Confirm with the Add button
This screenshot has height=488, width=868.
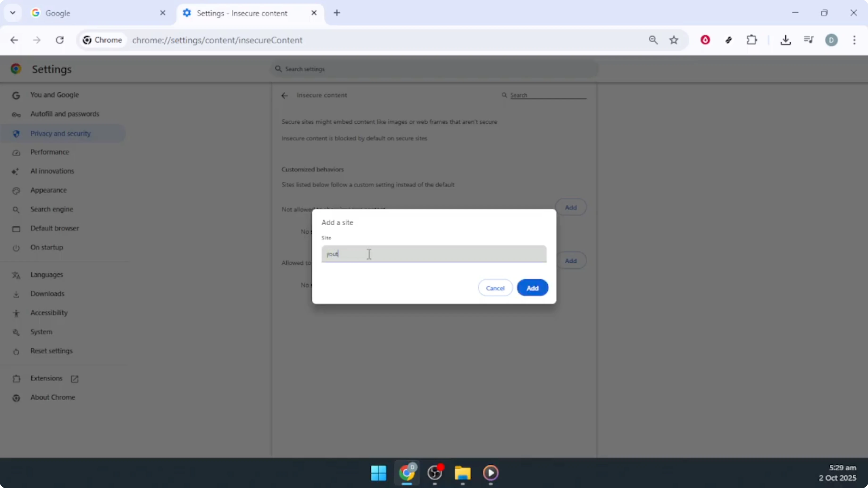point(532,288)
